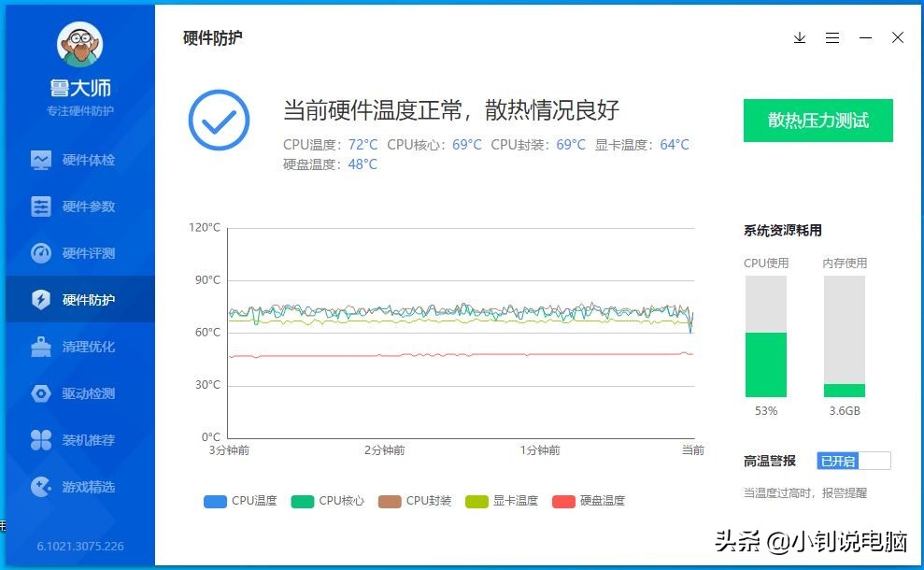Open 清理优化 in the sidebar

(80, 347)
